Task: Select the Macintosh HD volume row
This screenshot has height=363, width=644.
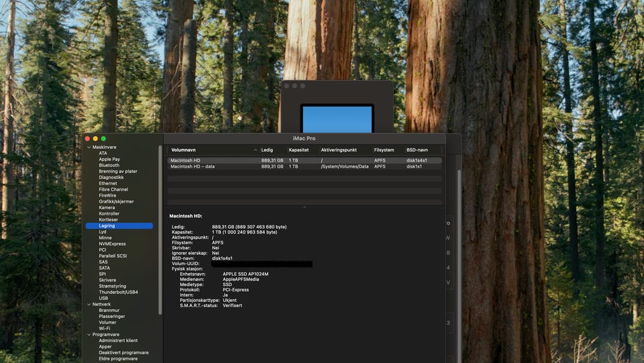Action: 186,160
